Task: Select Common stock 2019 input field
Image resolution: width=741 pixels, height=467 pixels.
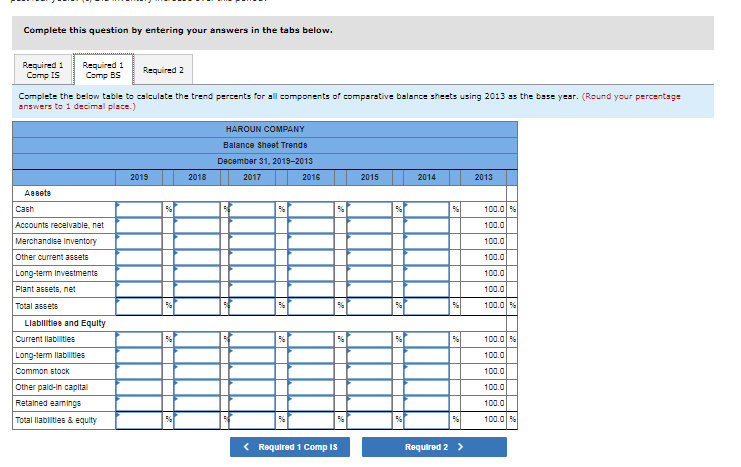Action: [139, 372]
